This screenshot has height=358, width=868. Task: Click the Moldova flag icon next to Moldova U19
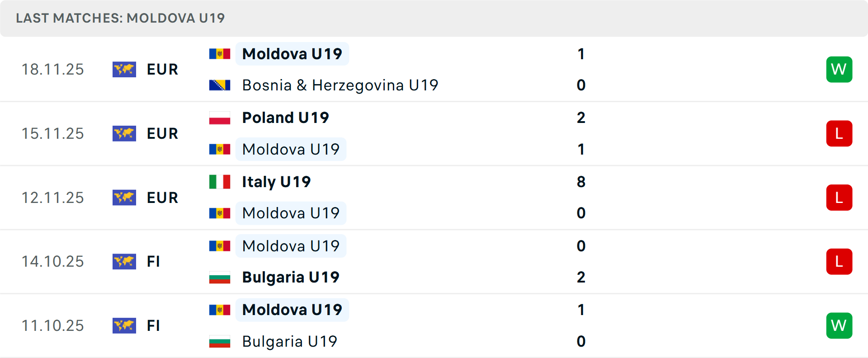click(x=220, y=53)
